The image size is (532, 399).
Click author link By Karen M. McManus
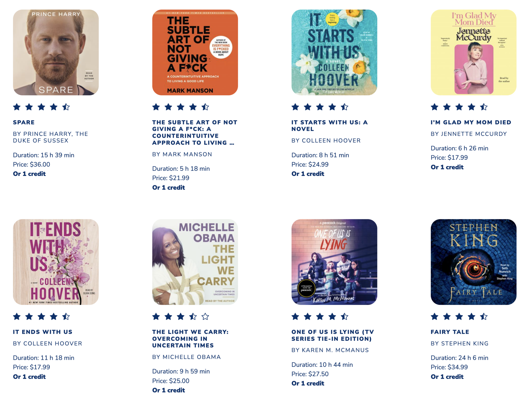(330, 350)
